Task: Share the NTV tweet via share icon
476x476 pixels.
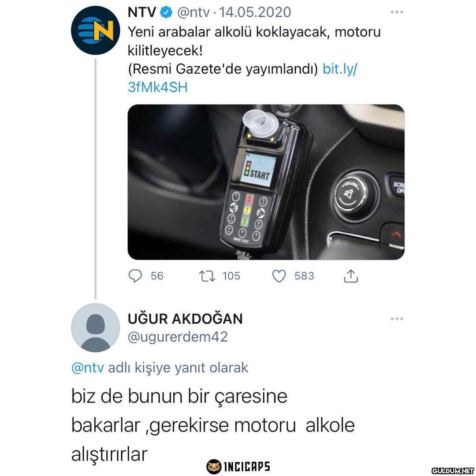Action: click(351, 276)
